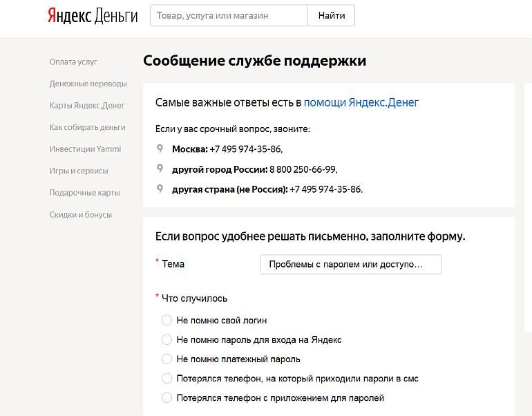Go to 'Подарочные карты' page
This screenshot has height=416, width=532.
tap(84, 193)
